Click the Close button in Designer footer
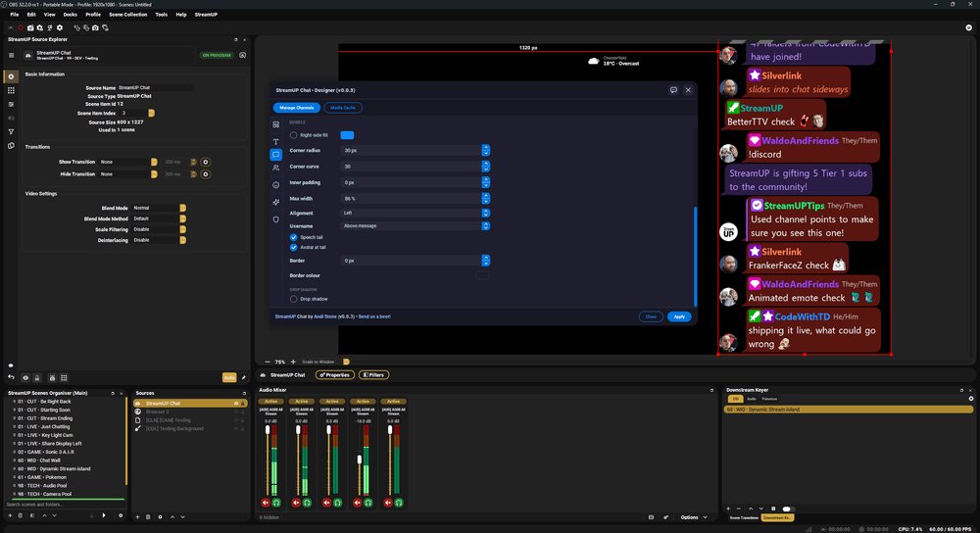This screenshot has height=533, width=980. 651,316
